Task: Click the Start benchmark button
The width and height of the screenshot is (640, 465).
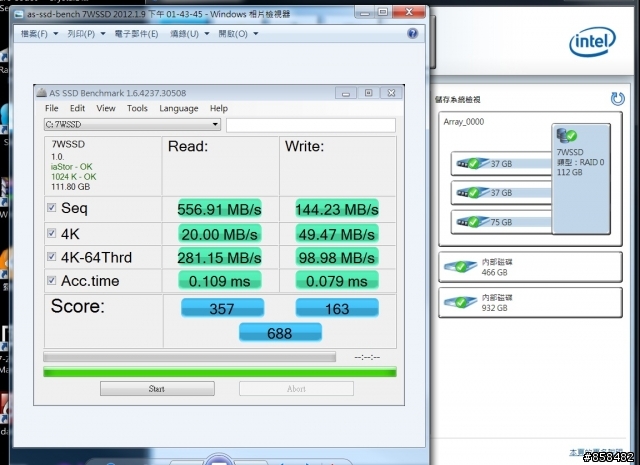Action: pyautogui.click(x=157, y=389)
